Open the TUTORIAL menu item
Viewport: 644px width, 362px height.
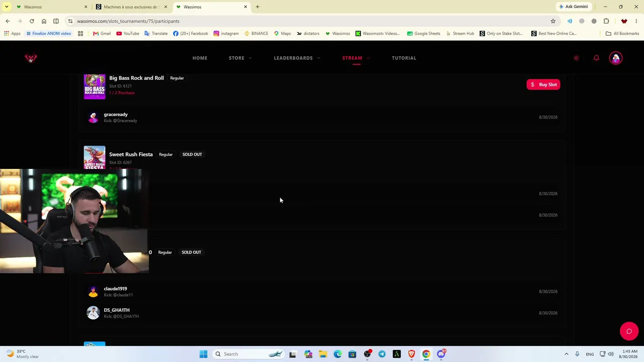[404, 58]
